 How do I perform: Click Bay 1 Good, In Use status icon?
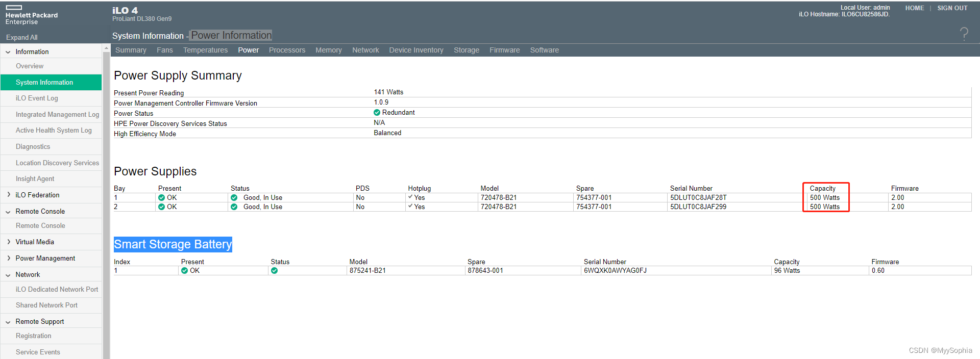(x=234, y=198)
